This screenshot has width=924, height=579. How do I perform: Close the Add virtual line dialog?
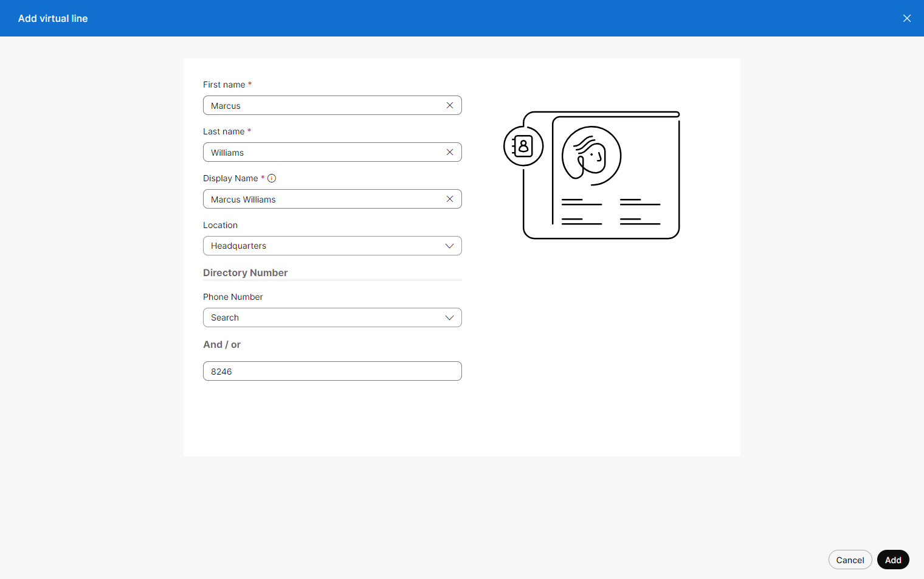point(907,18)
